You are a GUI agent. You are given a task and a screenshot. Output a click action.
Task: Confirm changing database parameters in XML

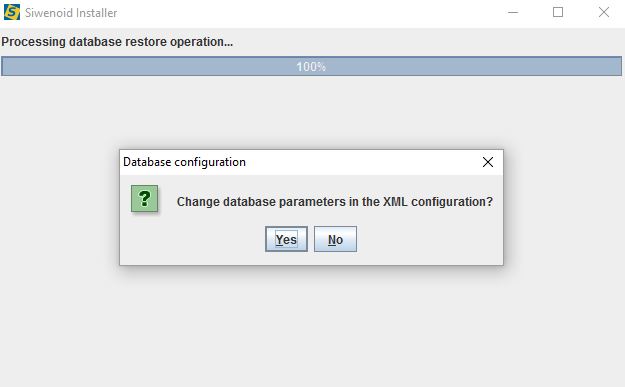click(x=286, y=239)
